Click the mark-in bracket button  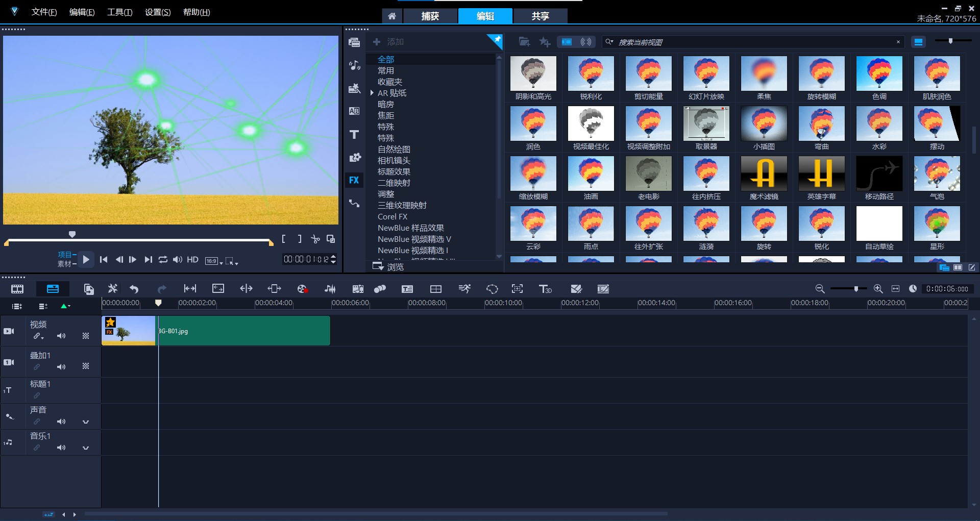click(284, 239)
